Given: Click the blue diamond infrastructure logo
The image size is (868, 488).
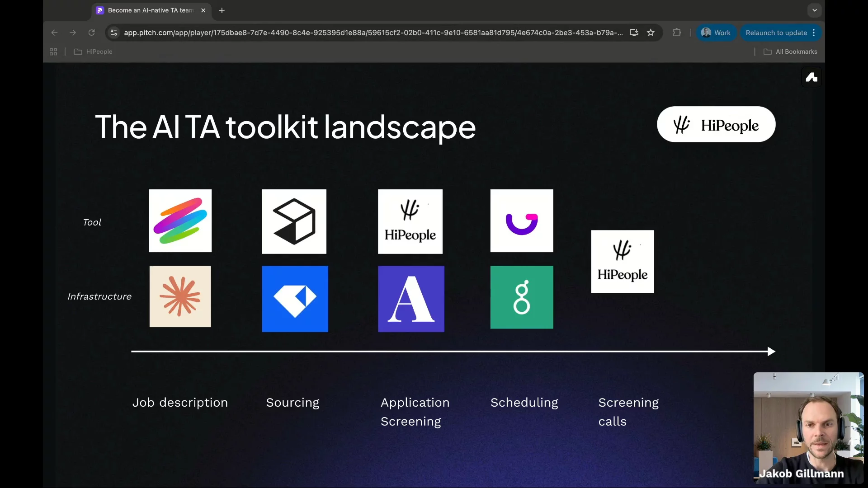Looking at the screenshot, I should click(295, 299).
